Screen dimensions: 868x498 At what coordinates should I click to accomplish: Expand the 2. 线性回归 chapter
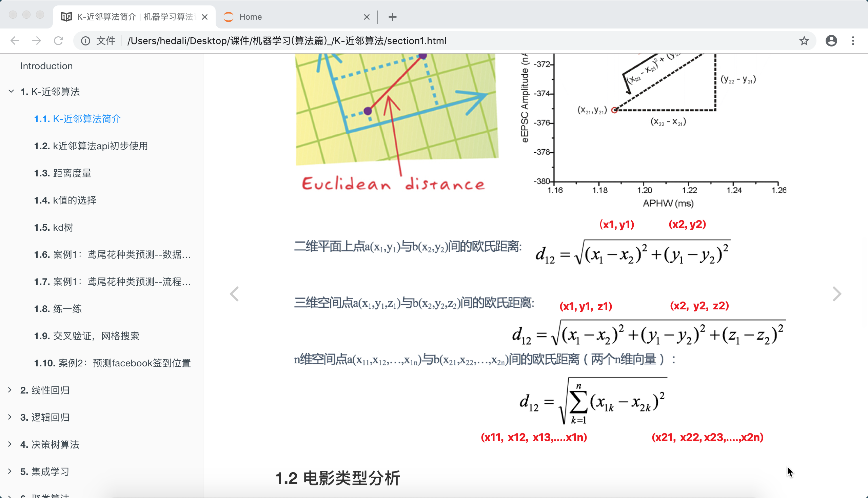(10, 389)
